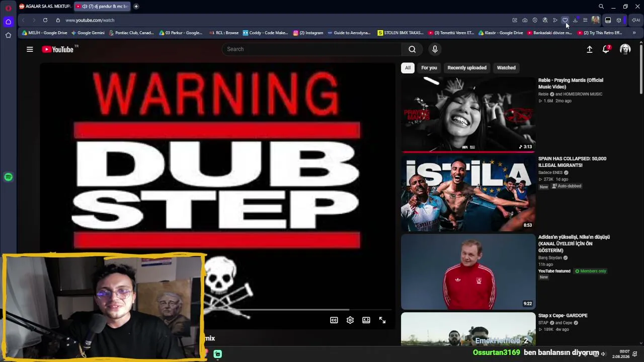Open the translate page icon
644x362 pixels.
pos(545,20)
